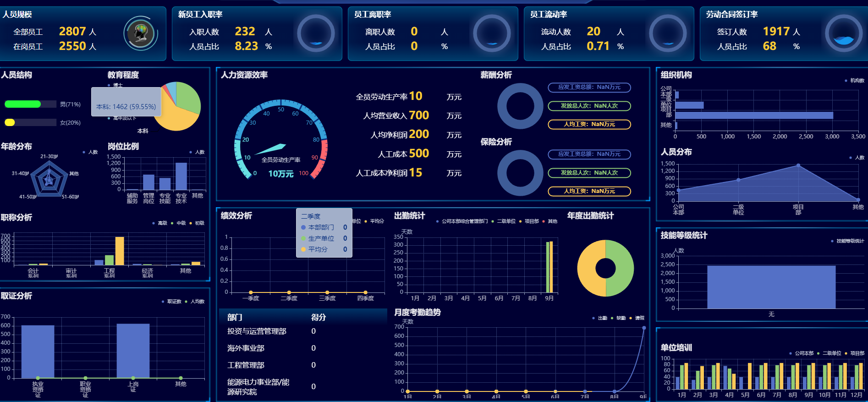Toggle 项目部 legend in 出勤统计

coord(529,221)
